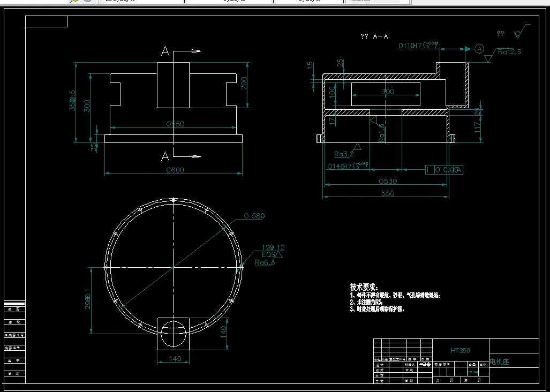Select the circle inside the square boss
This screenshot has width=550, height=392.
tap(174, 334)
